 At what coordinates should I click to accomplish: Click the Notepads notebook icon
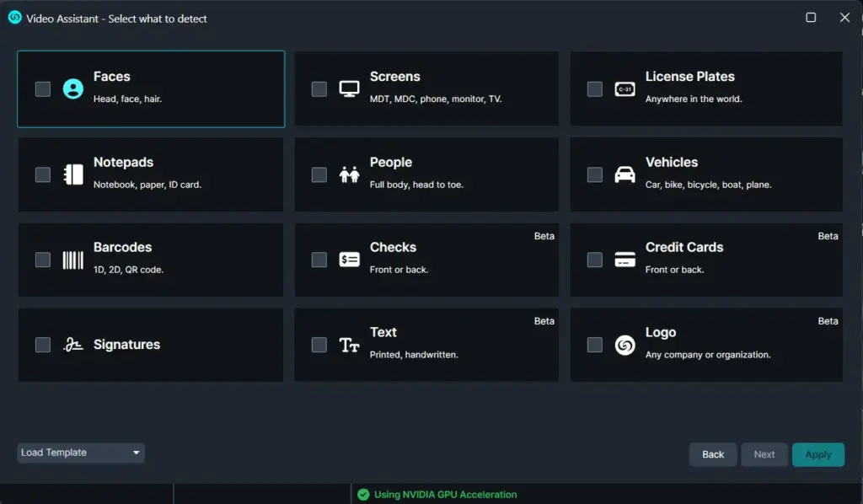(73, 174)
